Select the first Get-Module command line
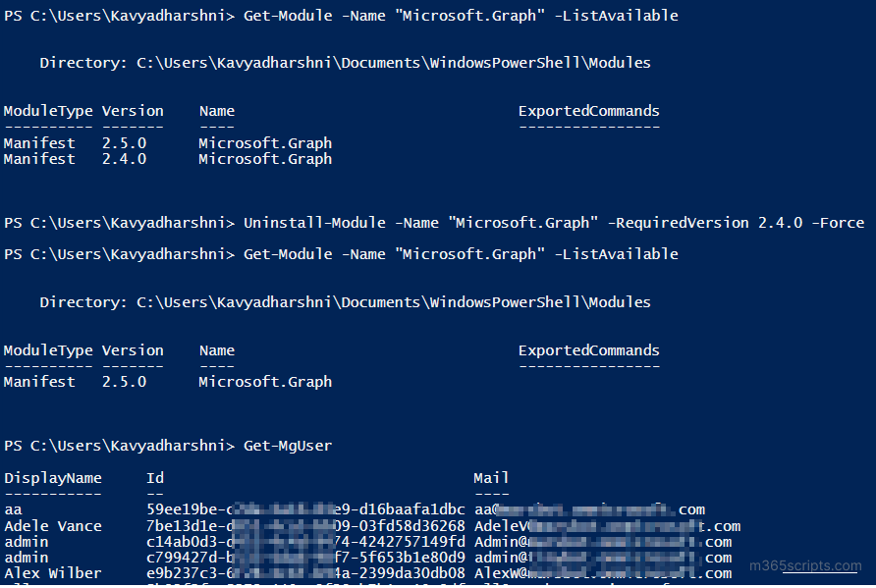 click(341, 16)
